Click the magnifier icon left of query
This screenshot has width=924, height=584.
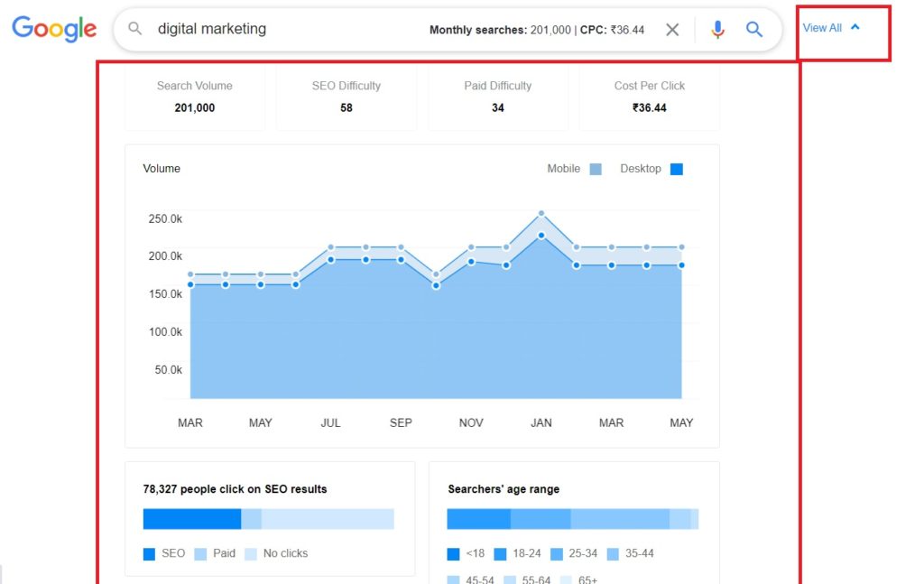click(x=135, y=28)
